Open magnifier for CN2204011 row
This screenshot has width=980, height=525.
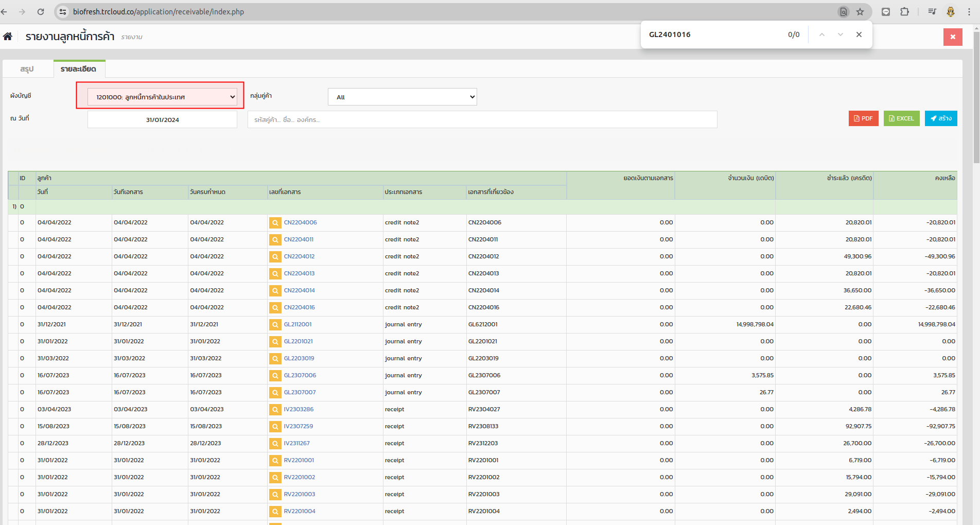pos(275,240)
